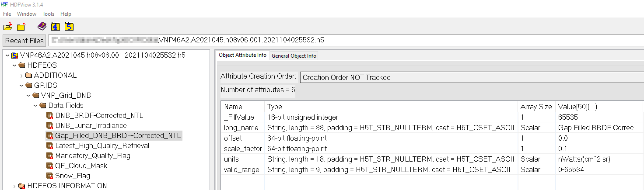Click the Close file toolbar icon

21,27
